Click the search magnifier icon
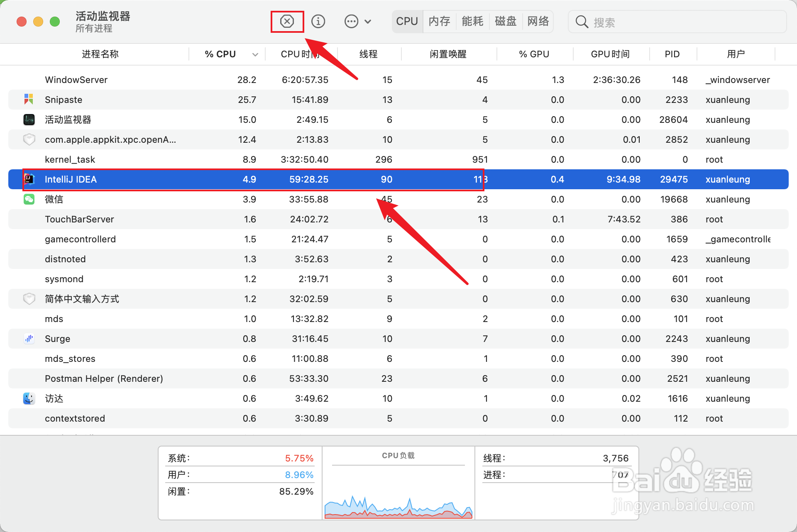This screenshot has width=797, height=532. 582,22
